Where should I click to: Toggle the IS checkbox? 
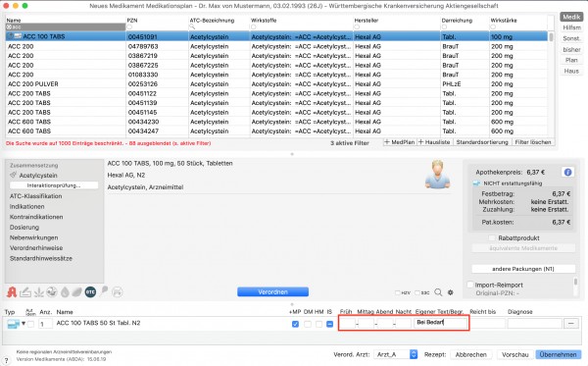[x=329, y=324]
